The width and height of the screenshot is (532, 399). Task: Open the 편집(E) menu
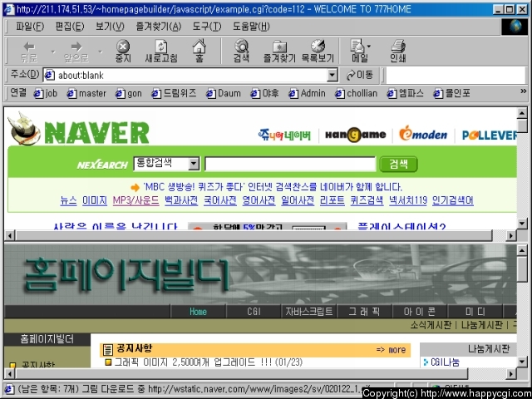[x=70, y=27]
